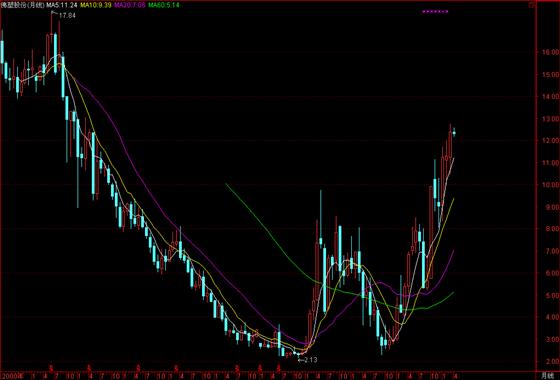
Task: Click the 2000 year label on the time axis
Action: (11, 376)
